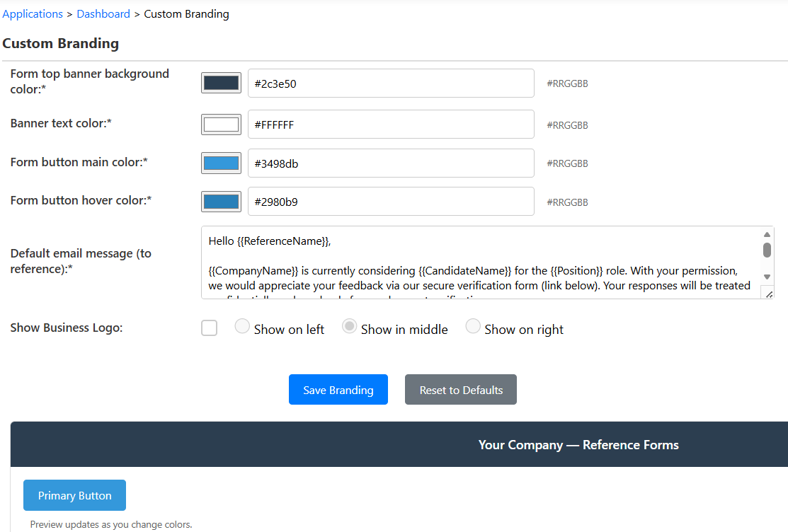Screen dimensions: 788x532
Task: Click the banner background hex field showing #2c3e50
Action: pyautogui.click(x=392, y=83)
